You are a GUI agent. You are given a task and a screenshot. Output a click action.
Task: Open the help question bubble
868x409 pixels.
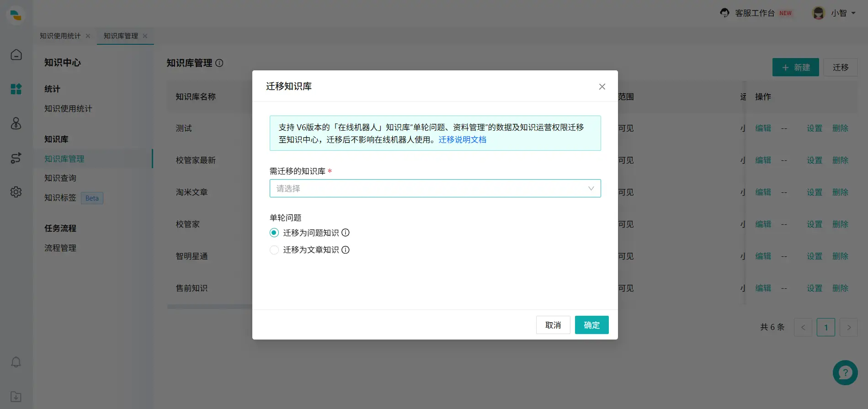tap(845, 372)
